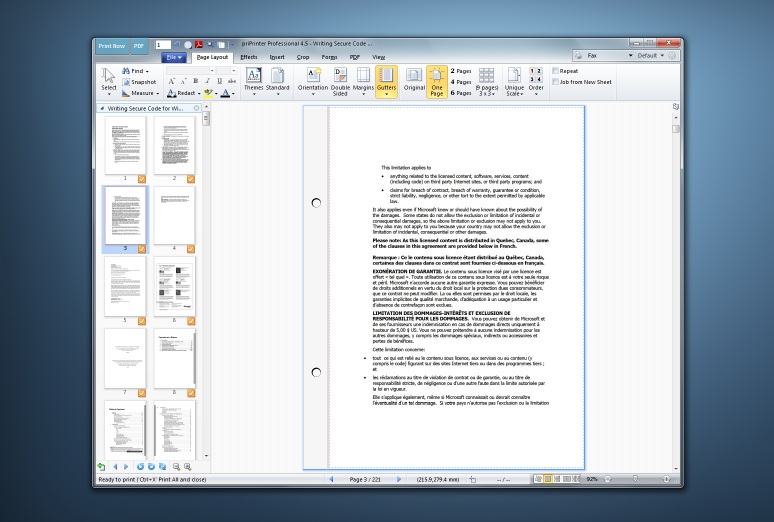Screen dimensions: 774x522
Task: Click the shrink font icon
Action: click(x=184, y=81)
